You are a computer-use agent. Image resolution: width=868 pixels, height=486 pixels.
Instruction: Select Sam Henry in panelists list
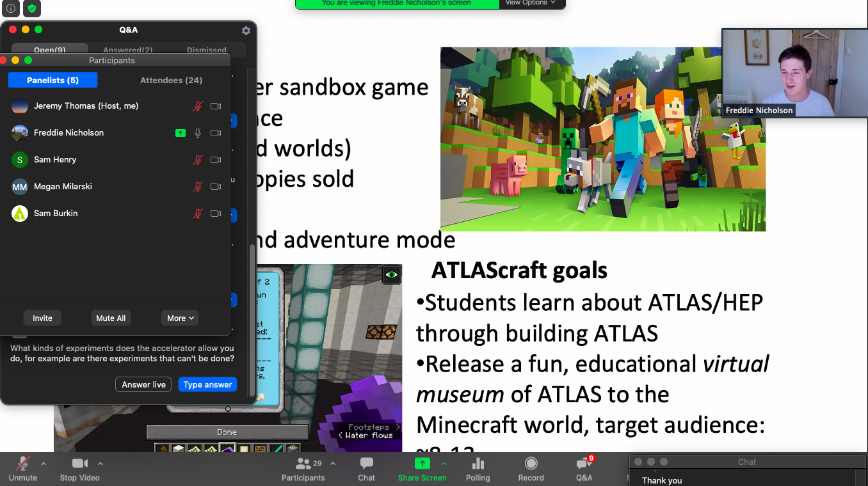[115, 160]
